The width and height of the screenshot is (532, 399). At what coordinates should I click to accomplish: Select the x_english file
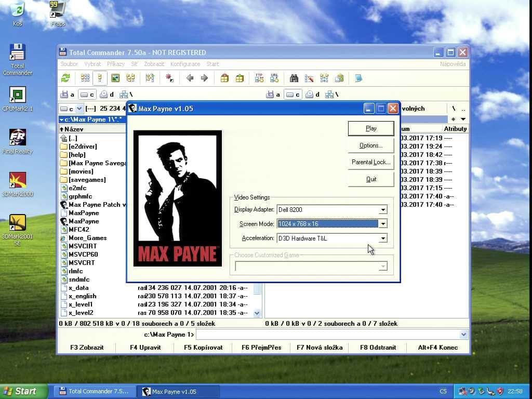tap(79, 296)
